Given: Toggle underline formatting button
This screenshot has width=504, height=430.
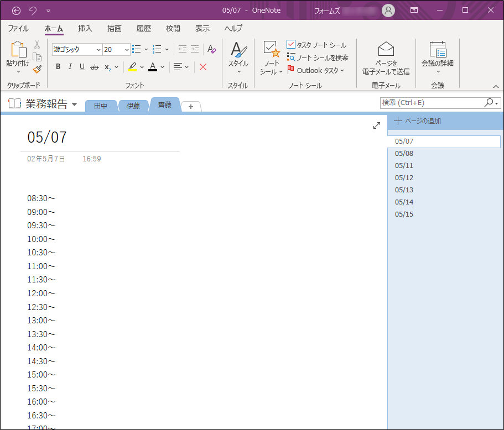Looking at the screenshot, I should point(82,67).
